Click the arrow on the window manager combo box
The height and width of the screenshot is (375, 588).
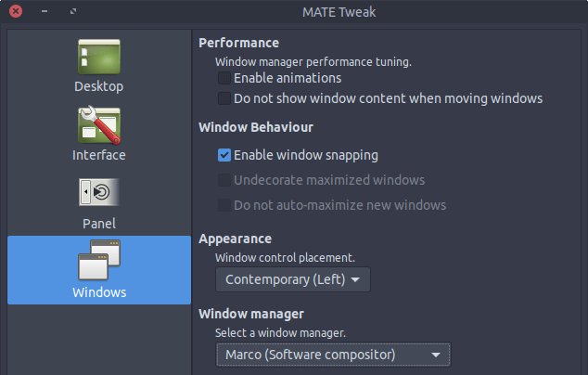pos(435,355)
